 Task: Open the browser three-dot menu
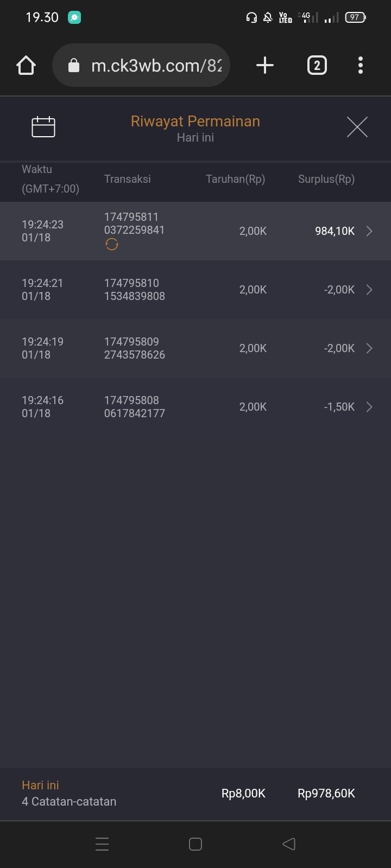(x=360, y=66)
